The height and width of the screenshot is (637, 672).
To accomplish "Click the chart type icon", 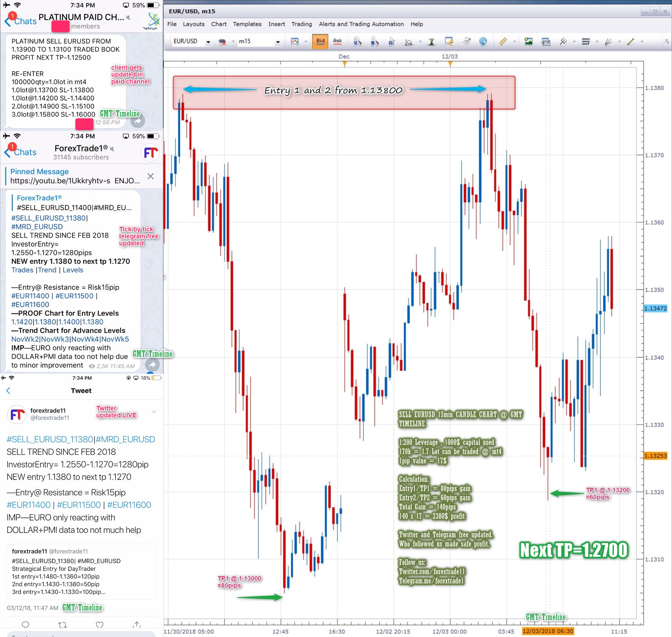I will 294,42.
